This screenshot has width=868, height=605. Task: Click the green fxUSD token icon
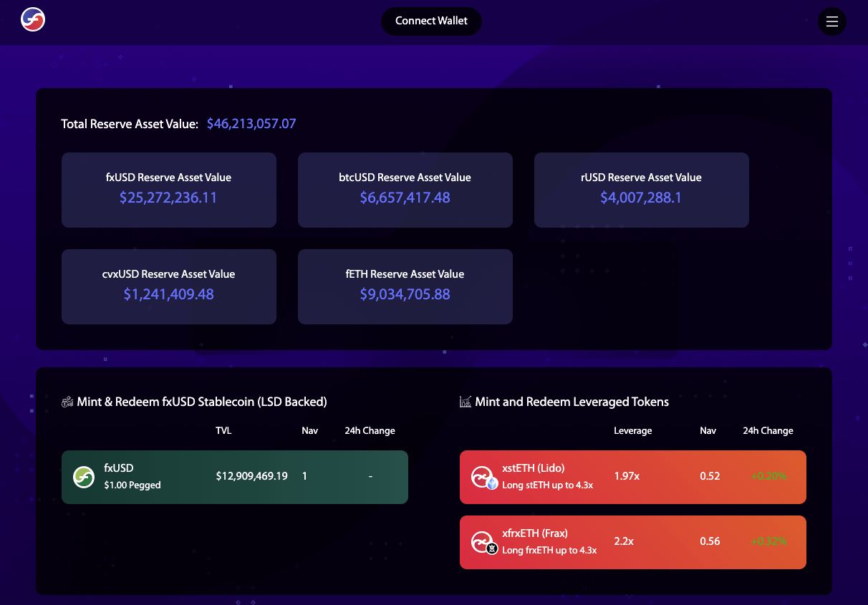click(x=84, y=477)
